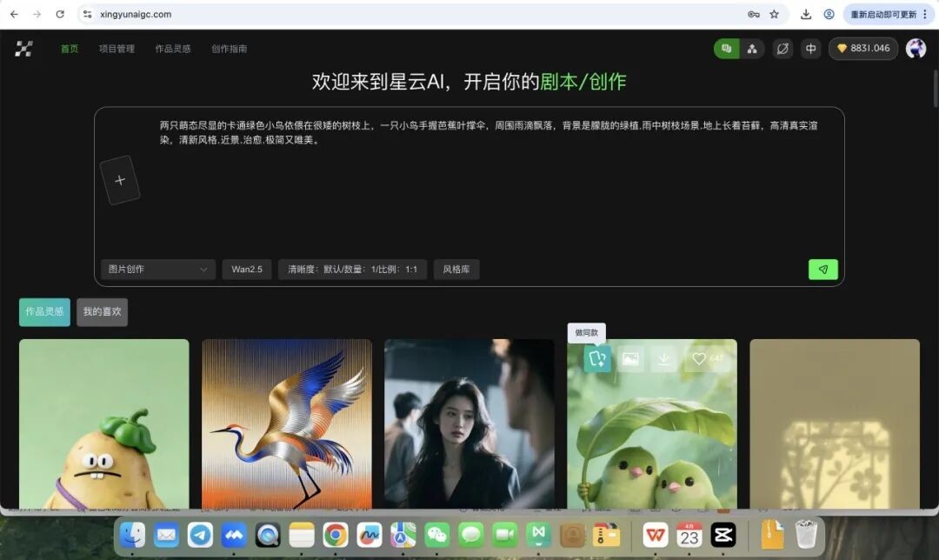Click the 做同款 icon on bird image
This screenshot has height=560, width=939.
tap(597, 358)
